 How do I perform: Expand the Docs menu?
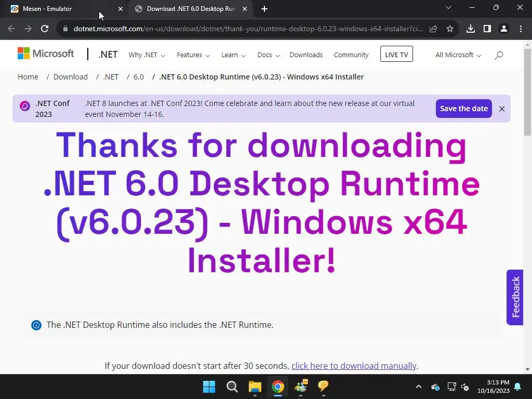pos(269,55)
